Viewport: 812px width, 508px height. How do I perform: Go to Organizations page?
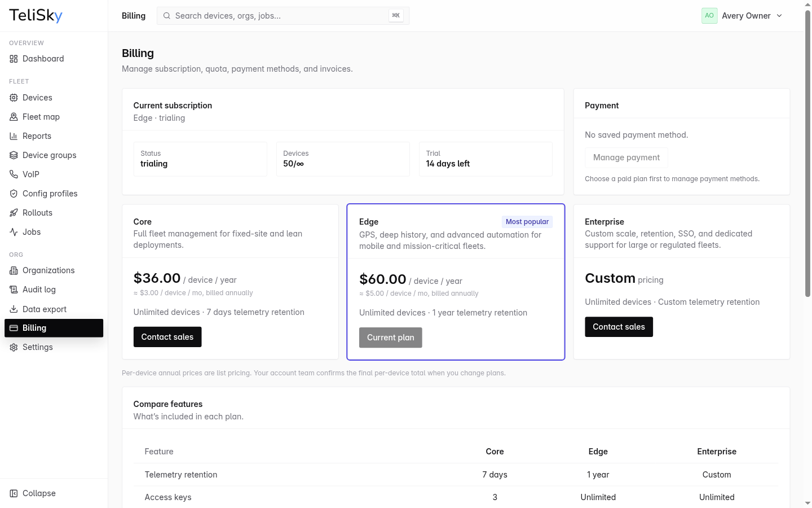click(x=54, y=270)
